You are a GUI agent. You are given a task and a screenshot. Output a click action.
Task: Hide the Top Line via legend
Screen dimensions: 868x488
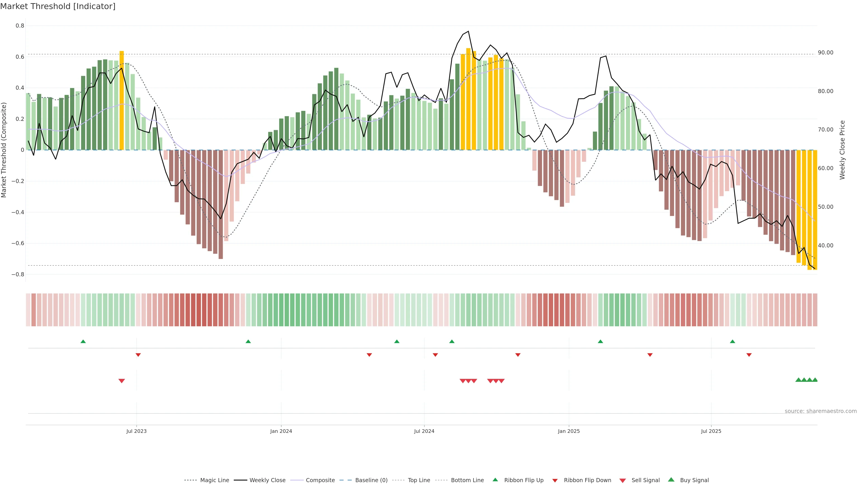pyautogui.click(x=419, y=480)
